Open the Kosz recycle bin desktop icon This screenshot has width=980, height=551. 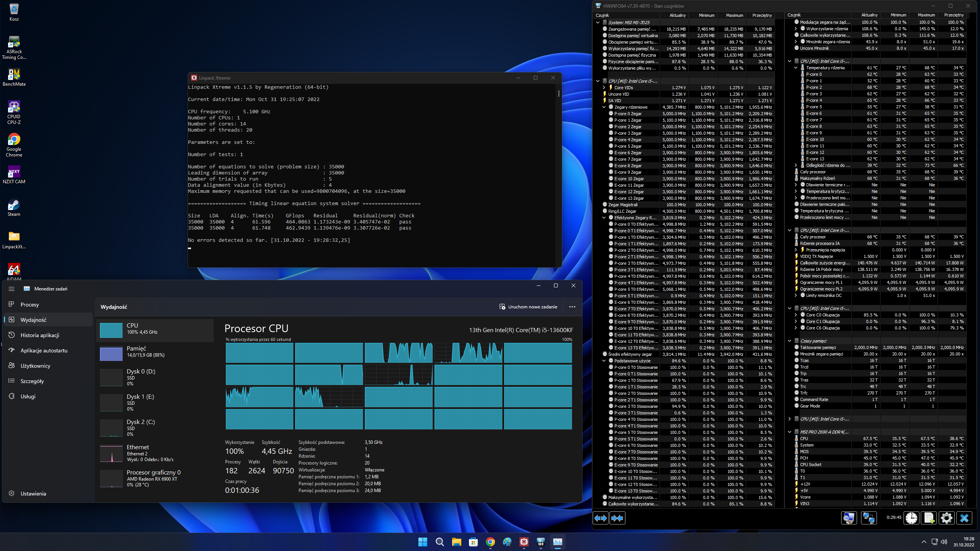click(14, 12)
